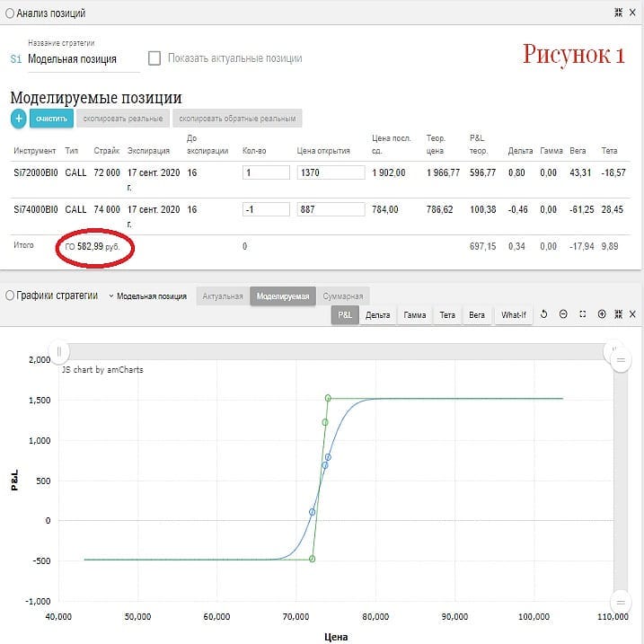Toggle the Графики стратегии radio circle
Image resolution: width=644 pixels, height=644 pixels.
click(10, 296)
